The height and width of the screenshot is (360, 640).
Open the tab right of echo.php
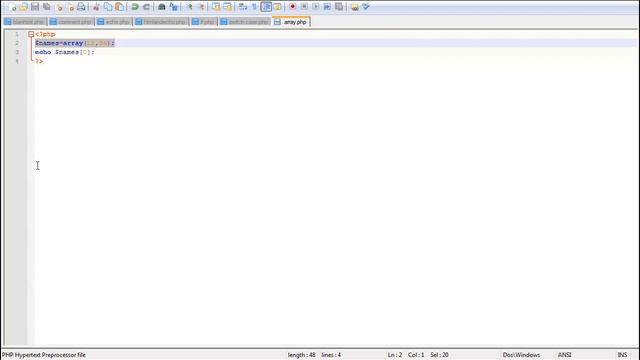tap(161, 22)
